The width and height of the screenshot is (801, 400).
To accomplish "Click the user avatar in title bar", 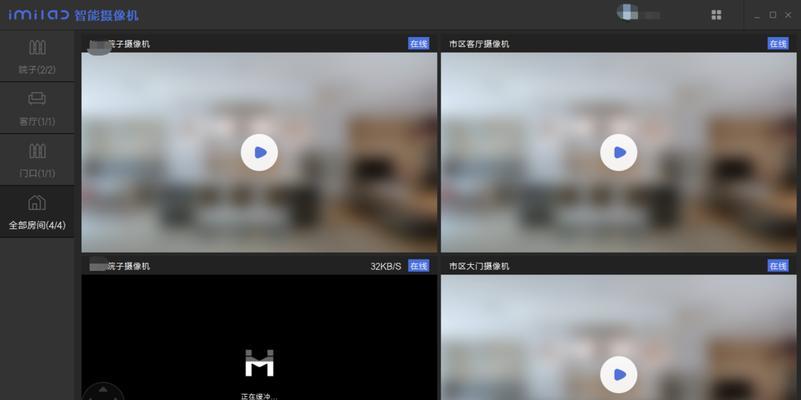I will (x=627, y=12).
